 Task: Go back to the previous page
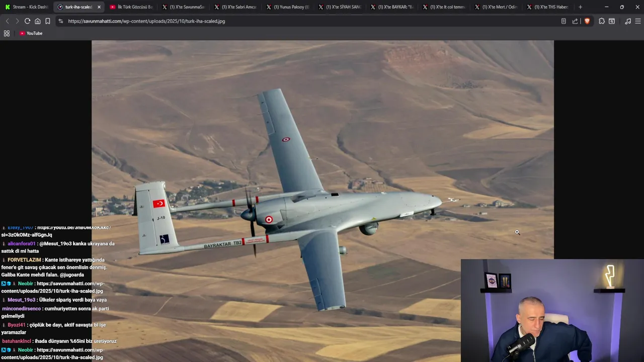tap(7, 21)
